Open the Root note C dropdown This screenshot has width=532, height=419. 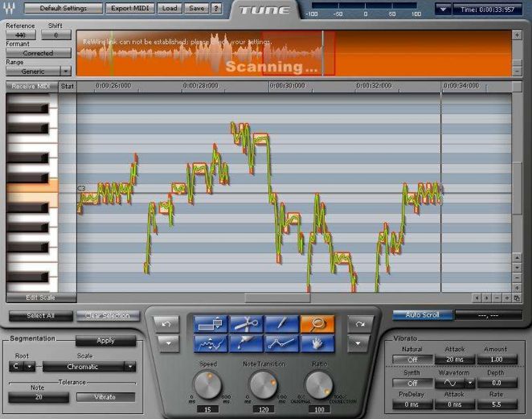[x=30, y=367]
